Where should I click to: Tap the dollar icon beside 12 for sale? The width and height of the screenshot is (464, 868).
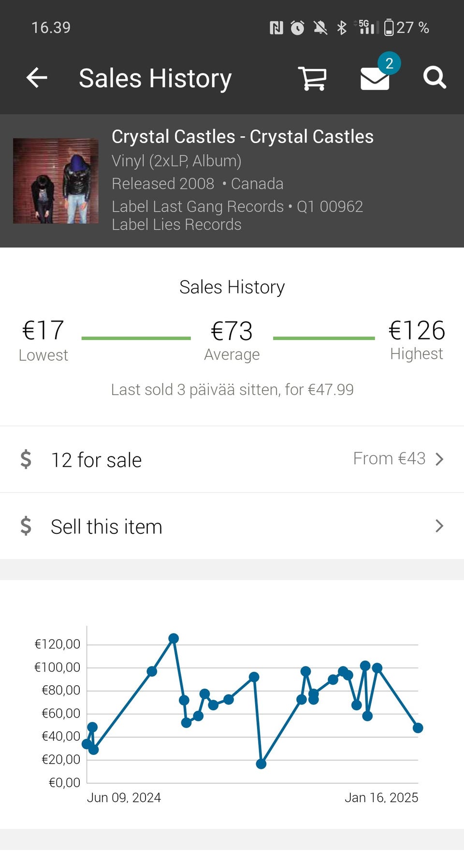pyautogui.click(x=26, y=459)
